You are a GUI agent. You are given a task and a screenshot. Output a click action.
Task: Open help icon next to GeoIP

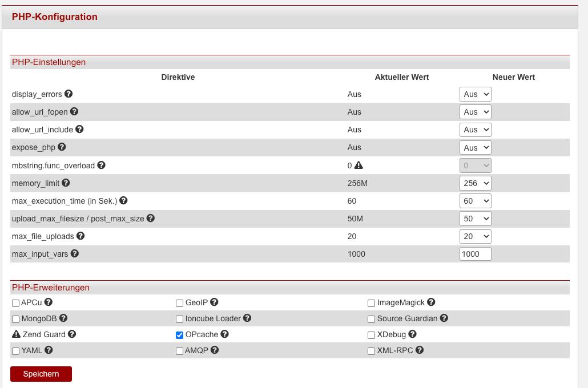(214, 302)
